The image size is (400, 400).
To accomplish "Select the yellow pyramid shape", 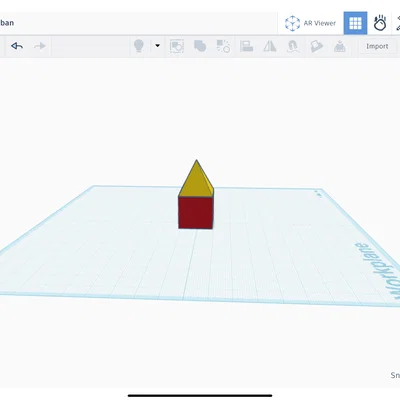I will tap(195, 182).
